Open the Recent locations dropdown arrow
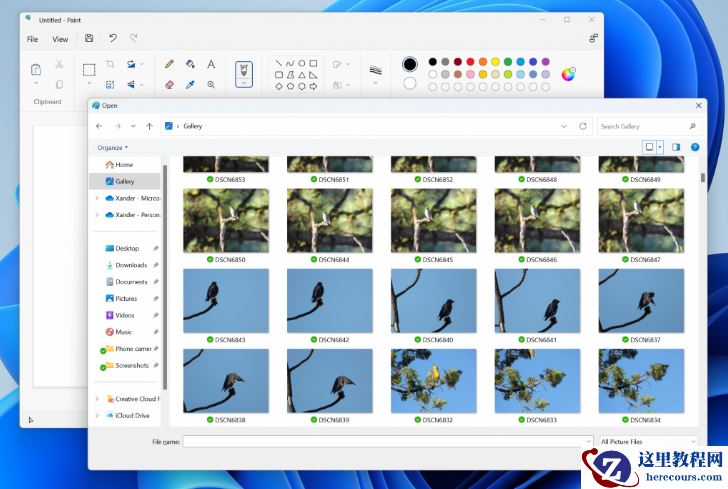The height and width of the screenshot is (489, 728). pyautogui.click(x=133, y=126)
